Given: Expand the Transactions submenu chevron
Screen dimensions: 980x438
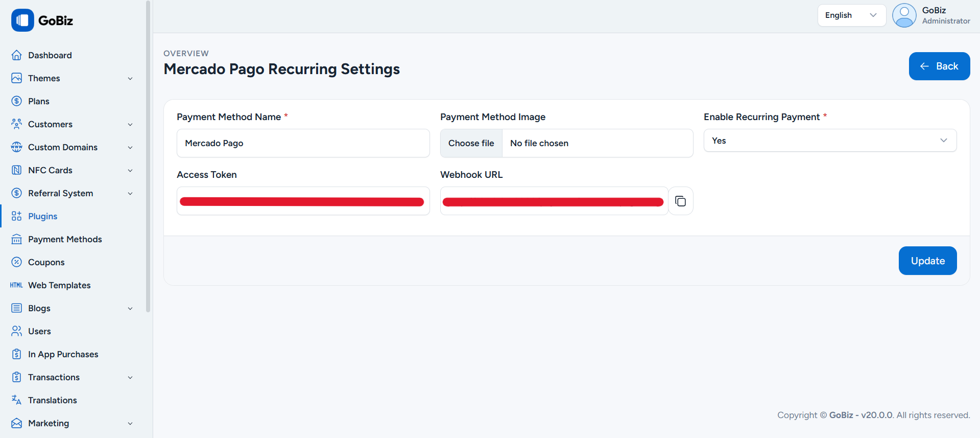Looking at the screenshot, I should click(130, 378).
